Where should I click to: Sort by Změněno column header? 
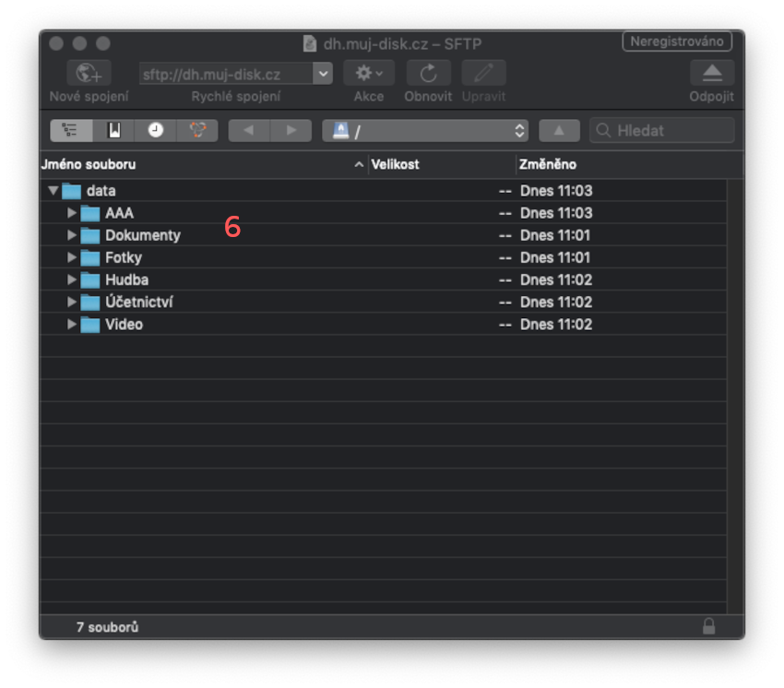pyautogui.click(x=618, y=164)
